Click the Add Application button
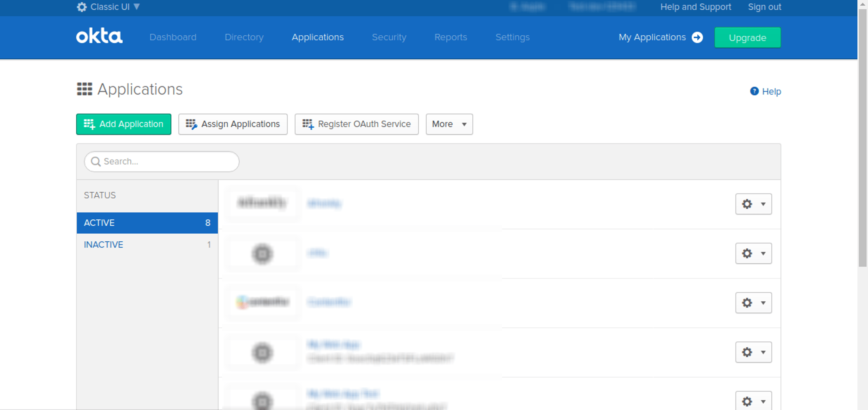Viewport: 868px width, 410px height. [x=124, y=124]
